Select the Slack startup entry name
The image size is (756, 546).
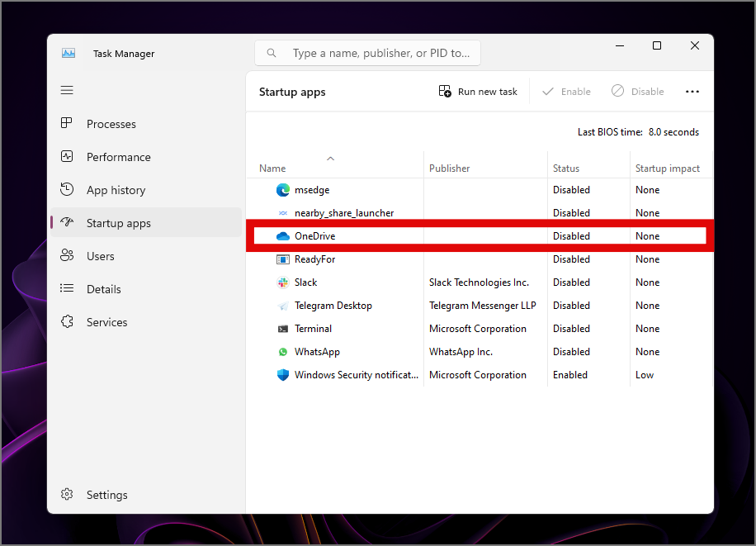(x=305, y=282)
